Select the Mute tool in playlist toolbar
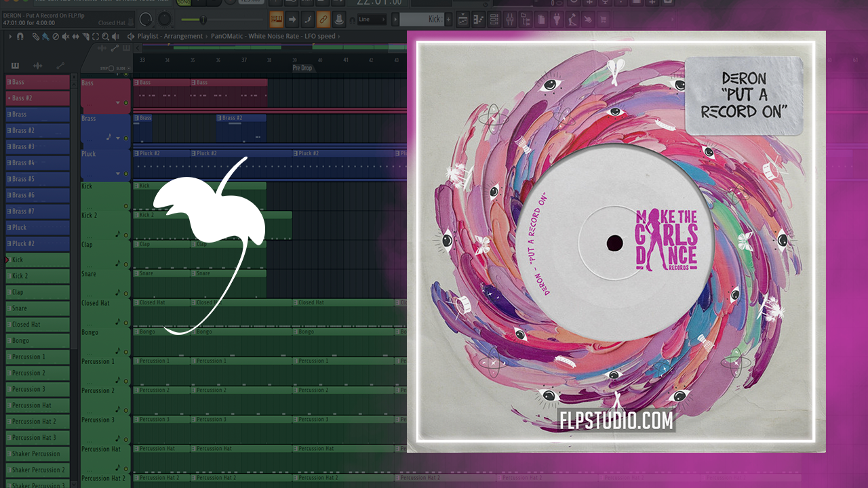868x488 pixels. 66,36
